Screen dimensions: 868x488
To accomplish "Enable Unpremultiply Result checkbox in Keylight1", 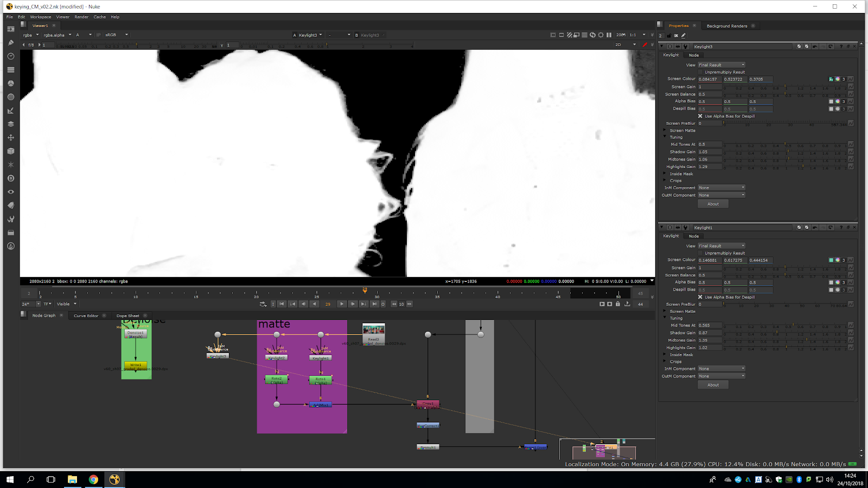I will (x=700, y=253).
